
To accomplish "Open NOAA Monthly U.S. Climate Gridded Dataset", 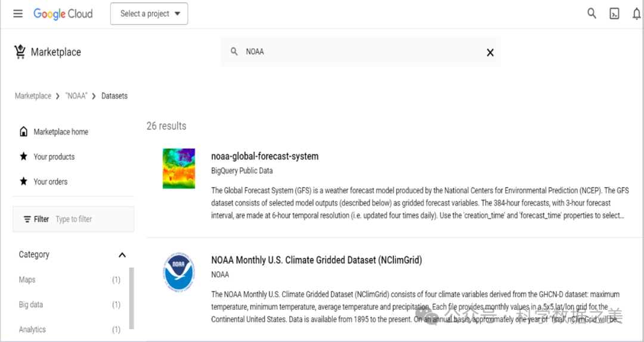I will pos(316,260).
